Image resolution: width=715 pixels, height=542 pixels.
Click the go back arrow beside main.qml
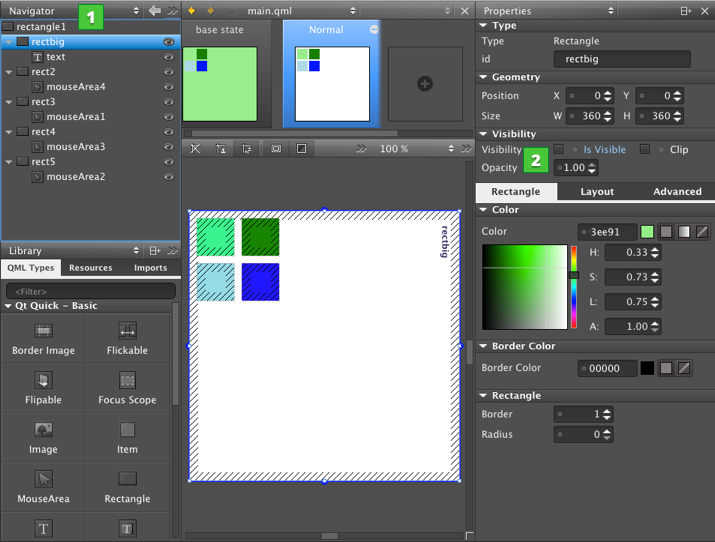(x=192, y=11)
